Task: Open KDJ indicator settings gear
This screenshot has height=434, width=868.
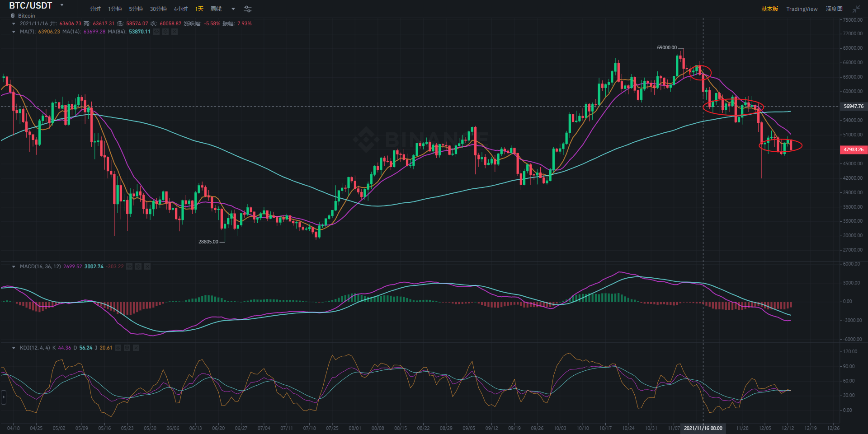Action: click(127, 348)
